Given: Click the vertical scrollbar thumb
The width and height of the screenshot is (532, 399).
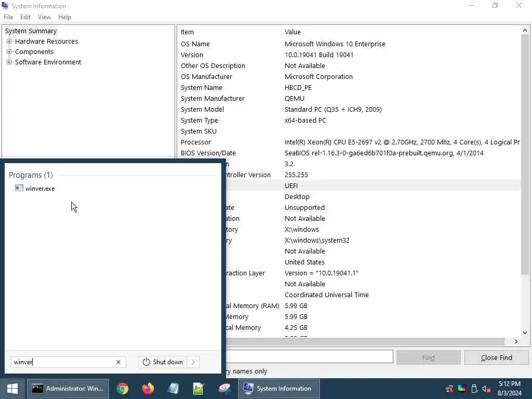Looking at the screenshot, I should [525, 154].
